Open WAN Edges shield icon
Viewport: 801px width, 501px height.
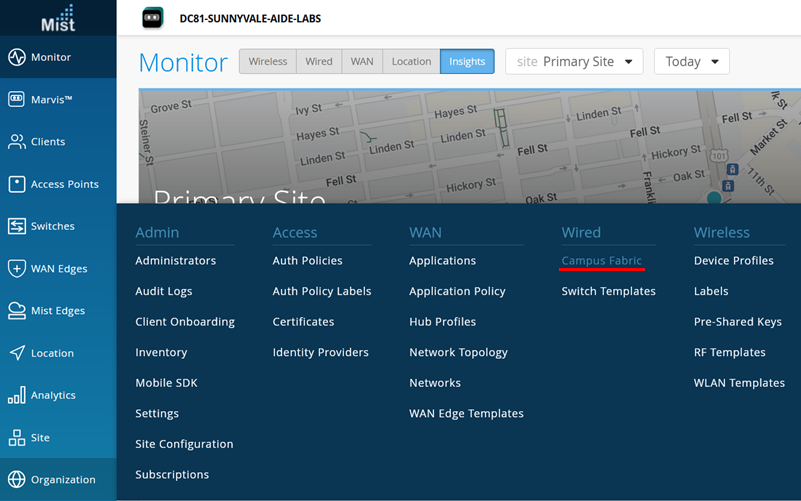tap(17, 268)
